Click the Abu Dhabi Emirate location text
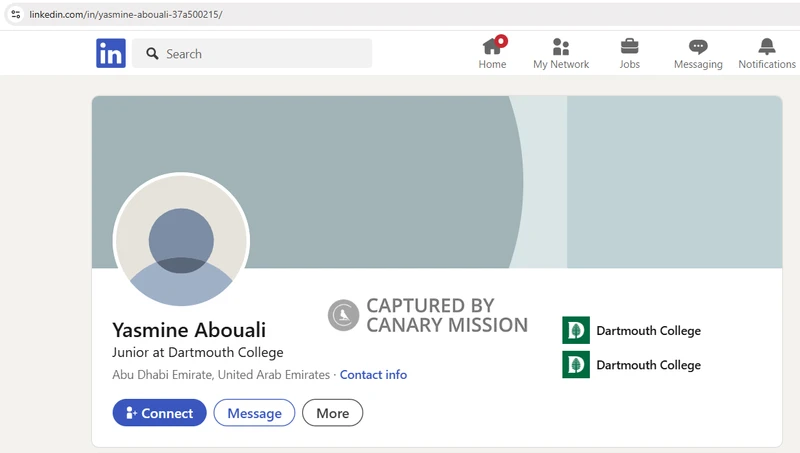This screenshot has height=453, width=800. coord(221,374)
